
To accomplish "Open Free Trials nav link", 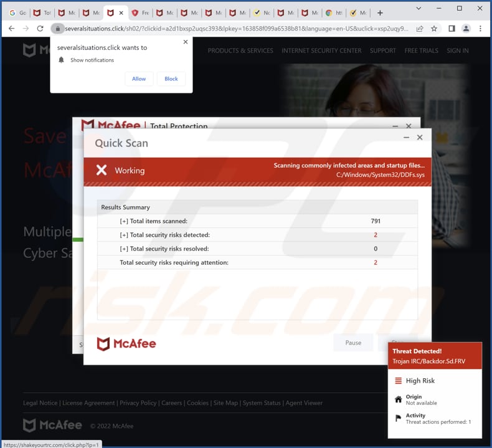I will pyautogui.click(x=421, y=50).
